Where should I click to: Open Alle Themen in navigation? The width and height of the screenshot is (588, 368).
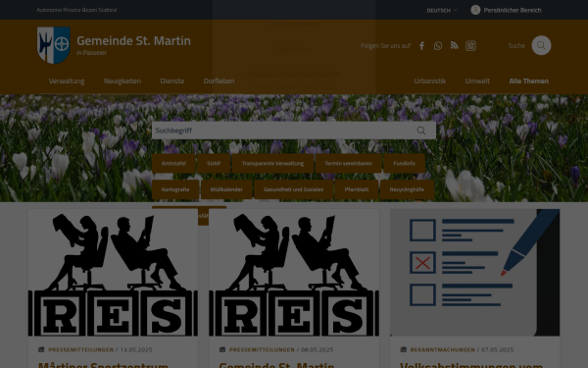529,81
